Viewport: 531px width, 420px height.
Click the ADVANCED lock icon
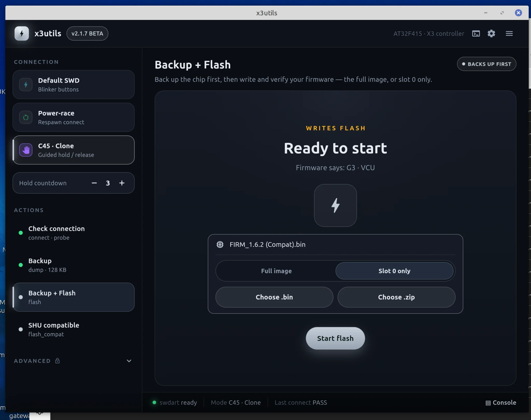point(57,361)
